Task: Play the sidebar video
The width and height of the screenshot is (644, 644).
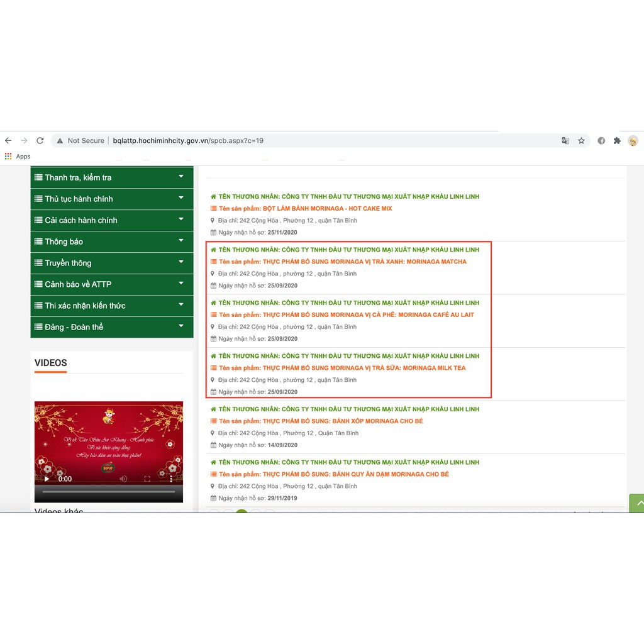Action: tap(47, 479)
